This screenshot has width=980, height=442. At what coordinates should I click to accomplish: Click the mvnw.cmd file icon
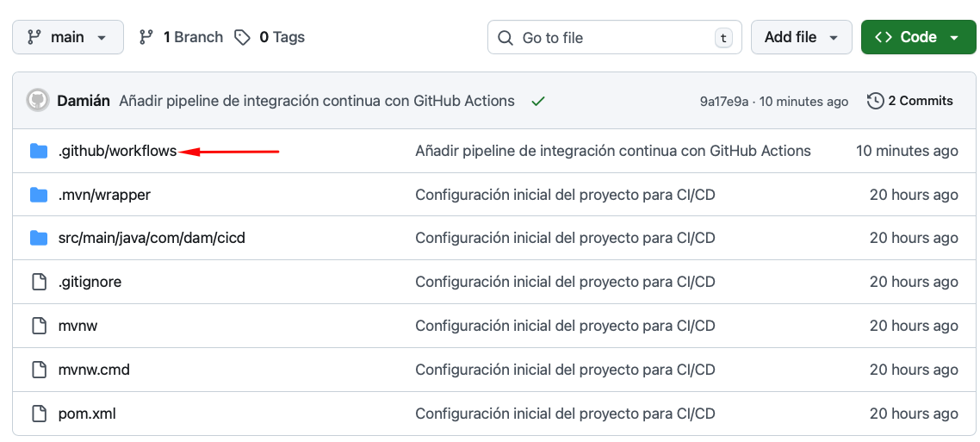39,370
